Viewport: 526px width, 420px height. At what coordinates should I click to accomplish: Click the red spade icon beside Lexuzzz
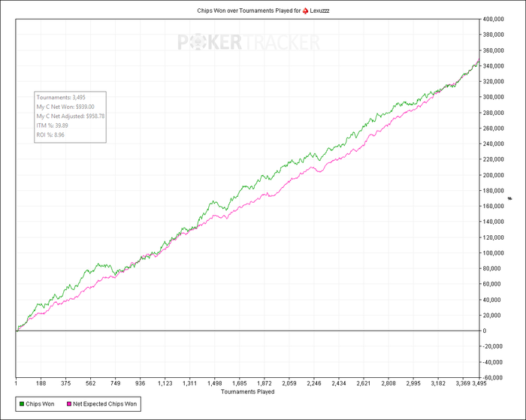tap(305, 11)
